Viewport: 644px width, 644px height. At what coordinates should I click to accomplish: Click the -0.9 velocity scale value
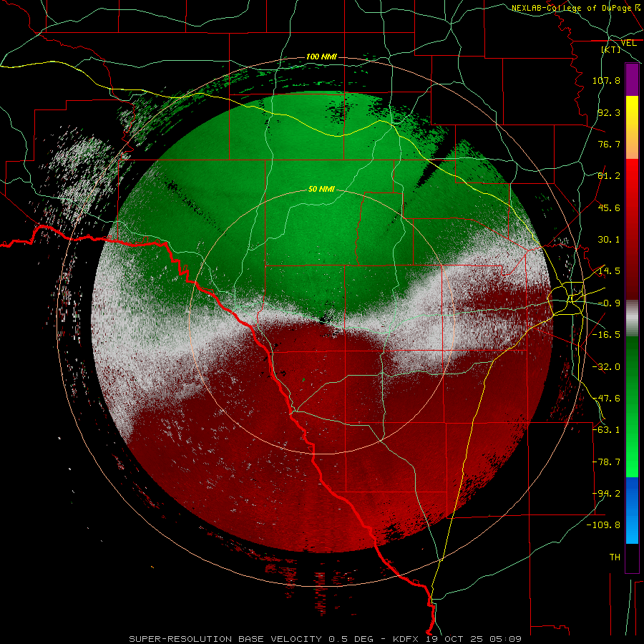609,303
